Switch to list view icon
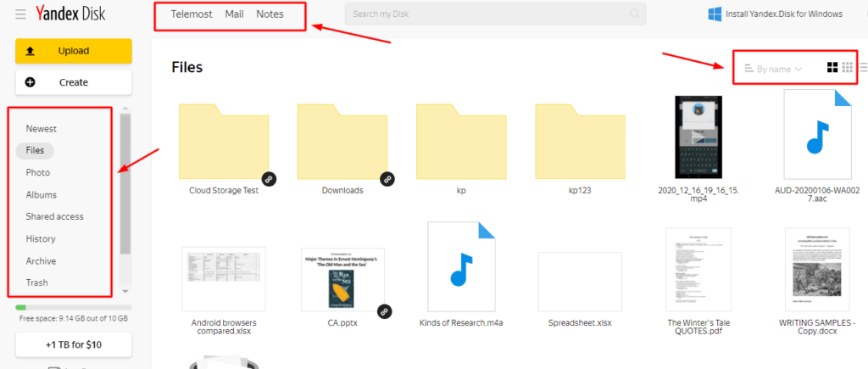This screenshot has height=369, width=868. [862, 68]
